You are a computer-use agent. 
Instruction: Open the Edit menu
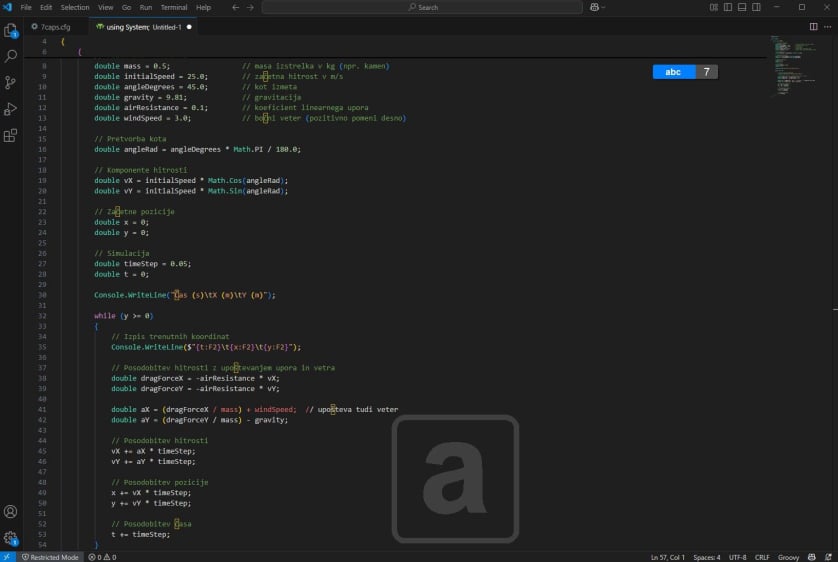(x=46, y=7)
